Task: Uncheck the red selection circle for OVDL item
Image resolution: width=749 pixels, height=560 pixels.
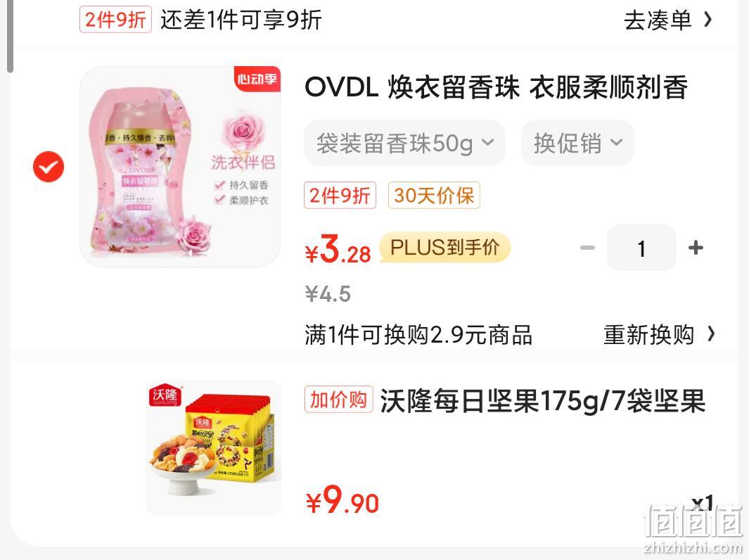Action: (49, 167)
